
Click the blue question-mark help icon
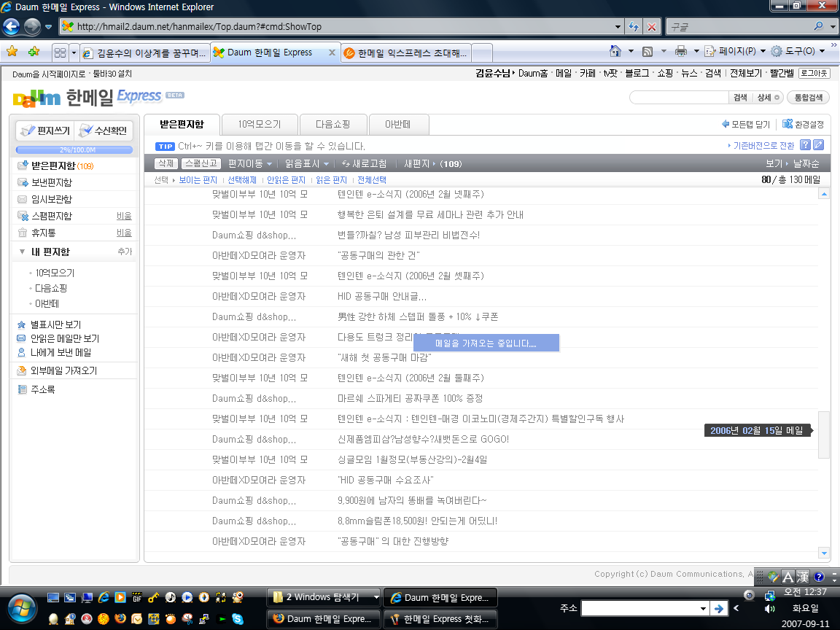805,144
